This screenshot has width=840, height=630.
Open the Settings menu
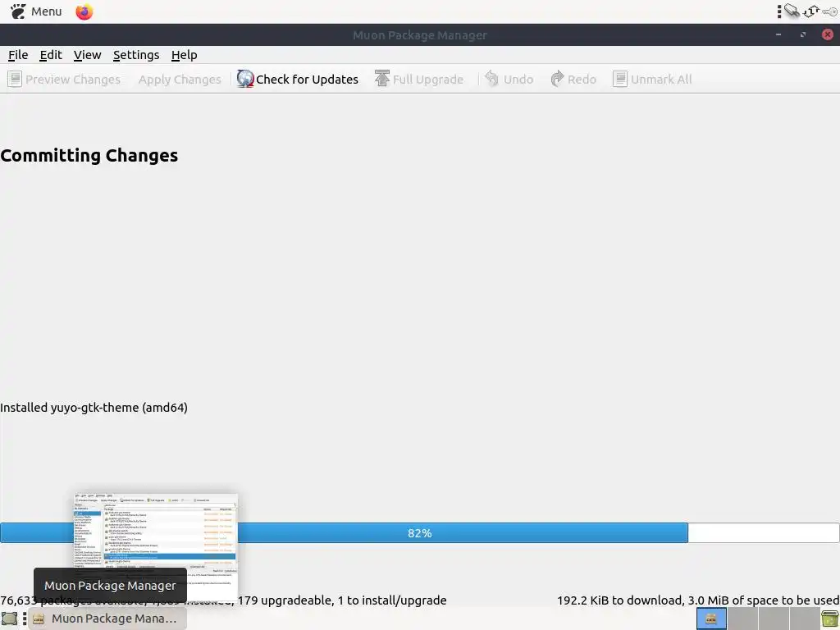136,55
